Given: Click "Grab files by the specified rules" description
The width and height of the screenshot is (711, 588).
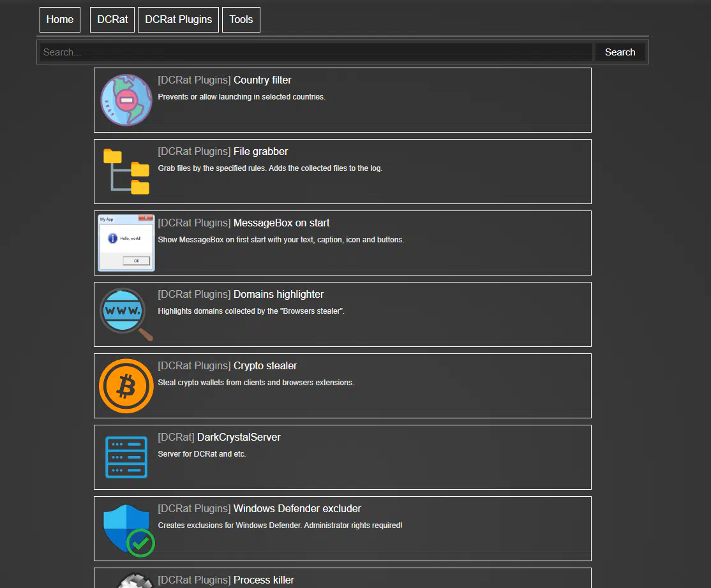Looking at the screenshot, I should click(x=270, y=168).
